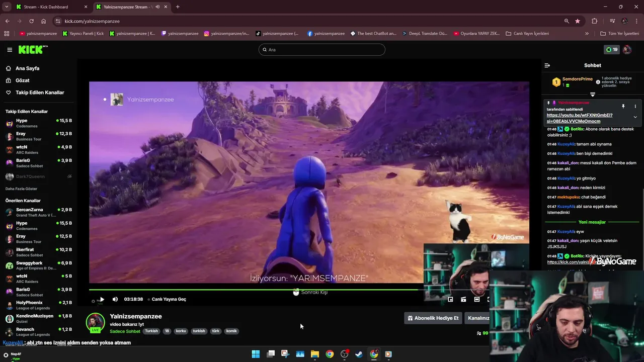Open the Windows Start menu
This screenshot has height=362, width=644.
[x=256, y=354]
